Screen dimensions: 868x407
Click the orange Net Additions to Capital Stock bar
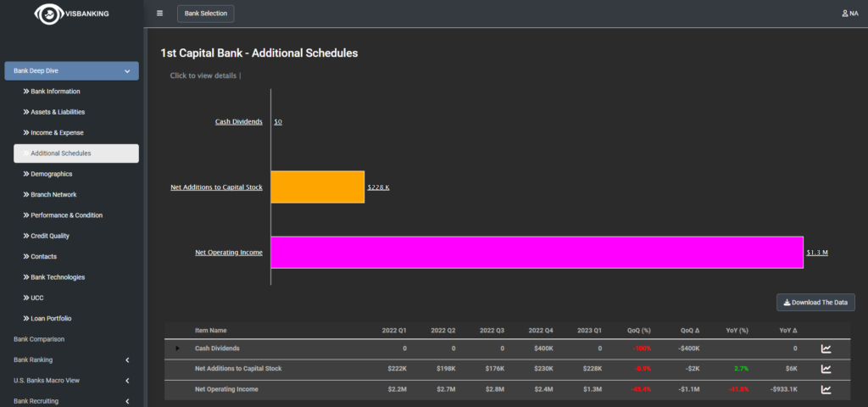point(317,187)
